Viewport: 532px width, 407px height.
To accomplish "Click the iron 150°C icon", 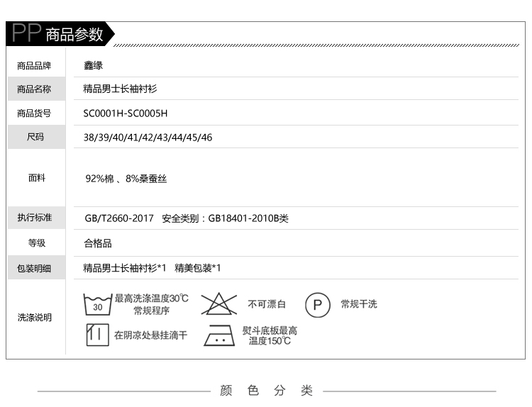I will (219, 335).
